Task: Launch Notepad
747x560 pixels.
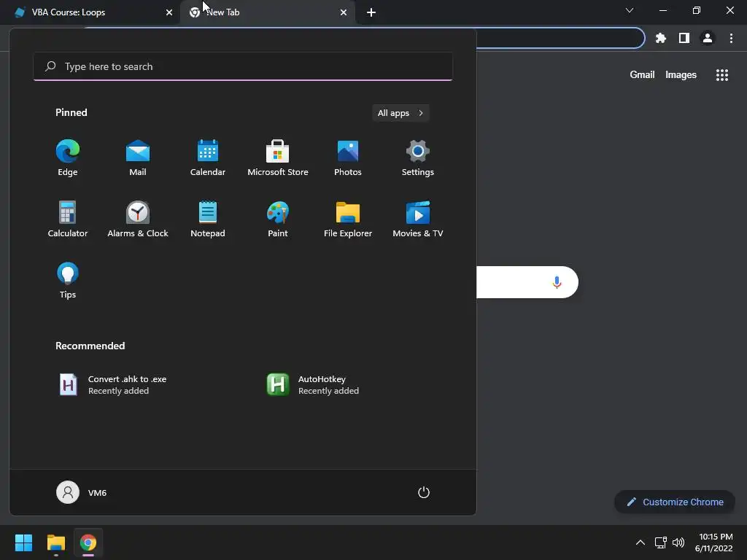Action: pyautogui.click(x=208, y=219)
